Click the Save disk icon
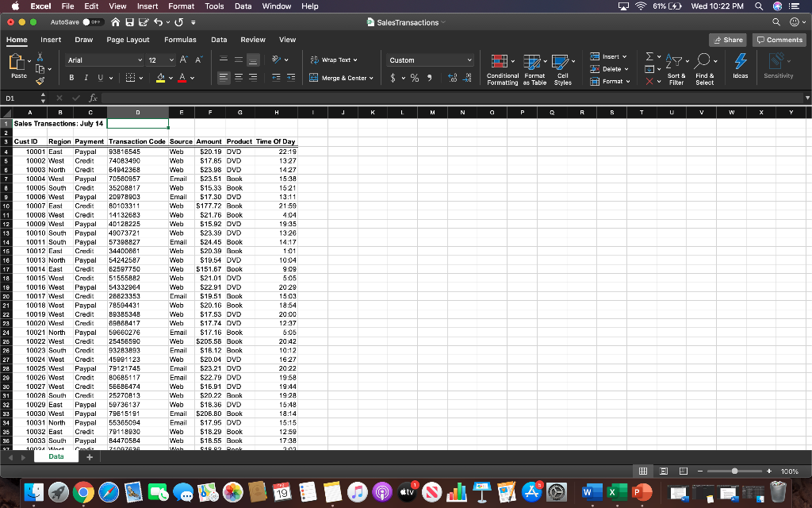This screenshot has width=812, height=508. [x=129, y=22]
